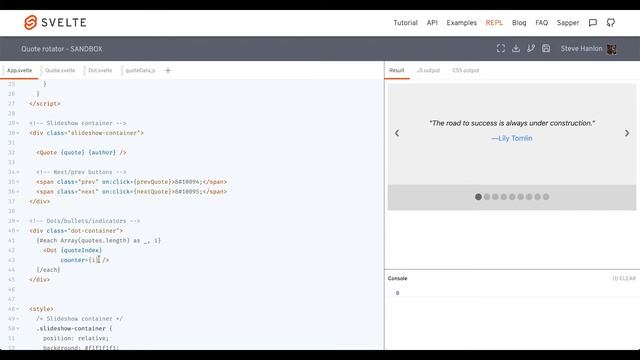
Task: Open the chat icon in the navbar
Action: pyautogui.click(x=593, y=23)
